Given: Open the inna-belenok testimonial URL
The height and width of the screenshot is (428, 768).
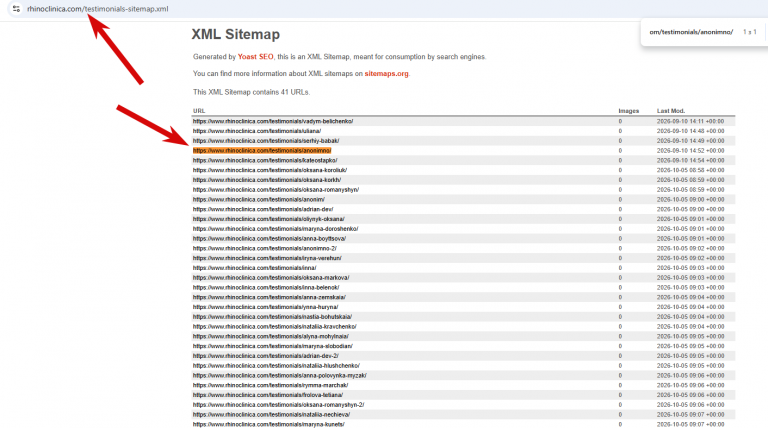Looking at the screenshot, I should click(x=266, y=287).
